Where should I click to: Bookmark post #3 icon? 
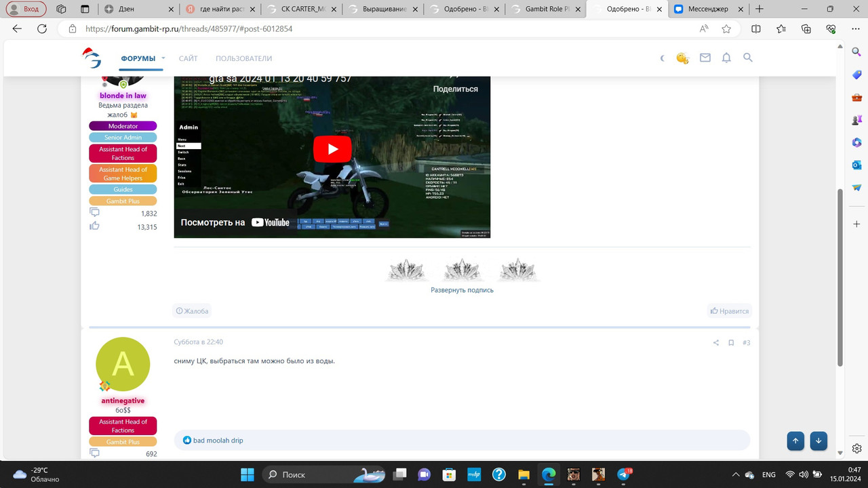point(731,343)
